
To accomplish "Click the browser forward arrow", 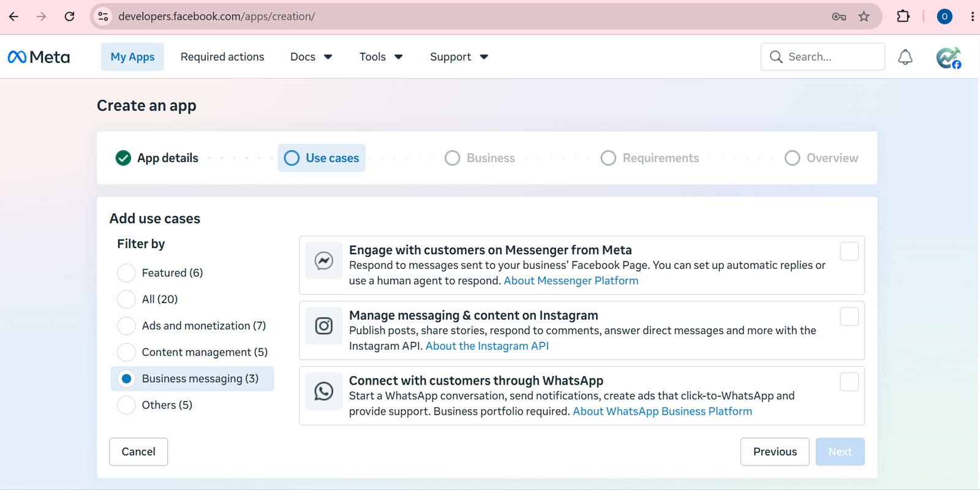I will click(x=41, y=17).
